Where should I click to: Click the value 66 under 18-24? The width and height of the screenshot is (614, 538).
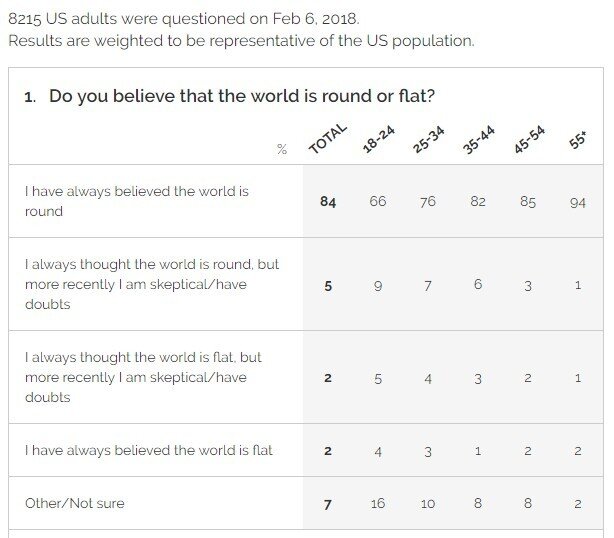(x=377, y=202)
